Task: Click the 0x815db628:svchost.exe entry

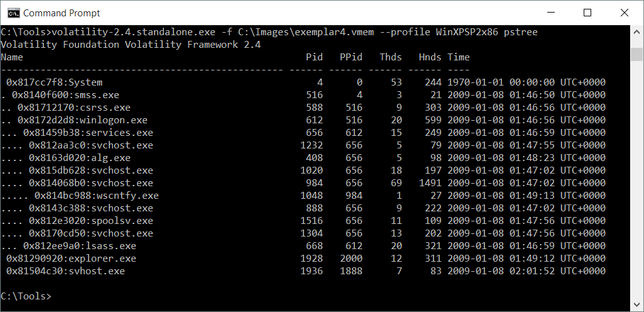Action: coord(90,170)
